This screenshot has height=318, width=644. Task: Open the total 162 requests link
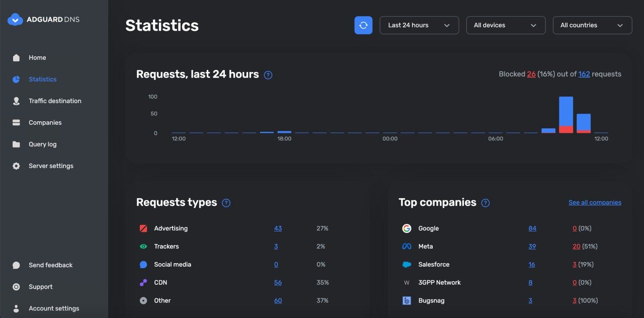584,74
